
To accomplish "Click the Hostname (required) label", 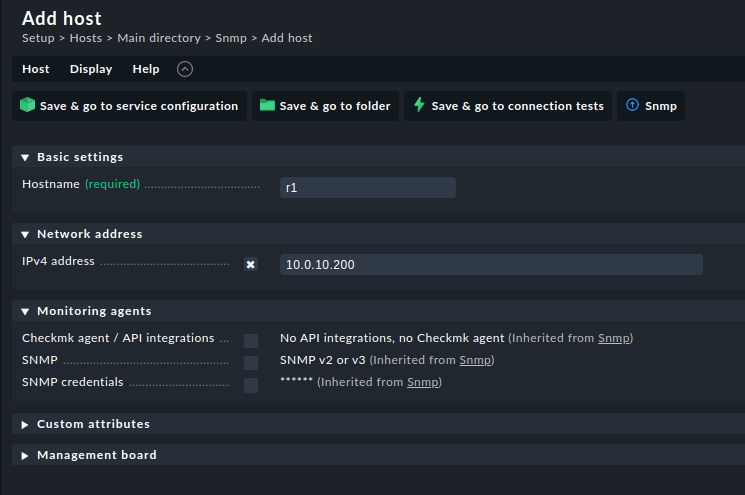I will point(81,184).
